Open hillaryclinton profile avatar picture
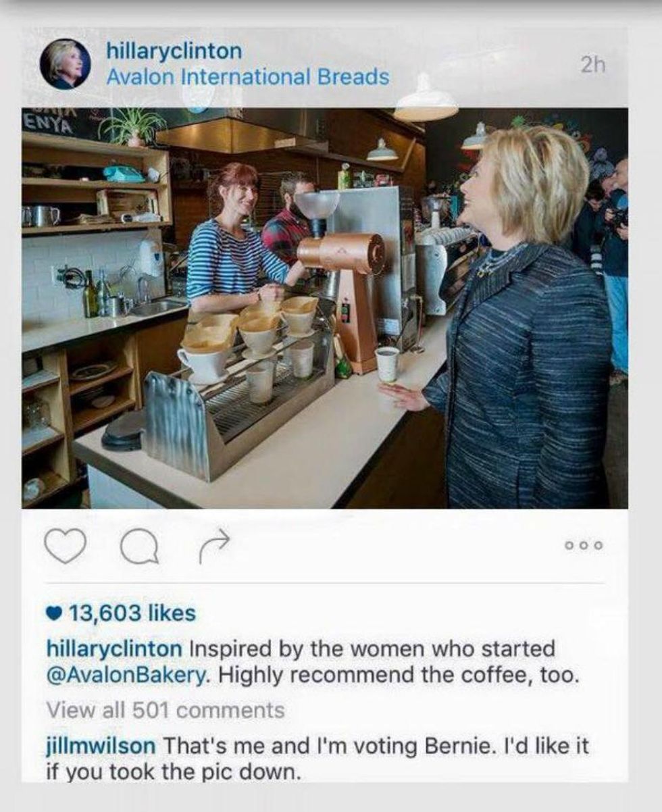 65,64
